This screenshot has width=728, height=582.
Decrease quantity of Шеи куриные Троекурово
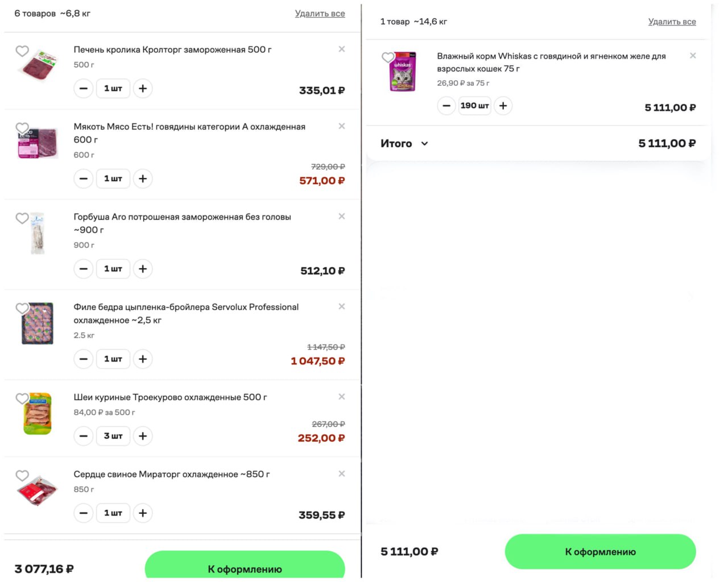[84, 436]
